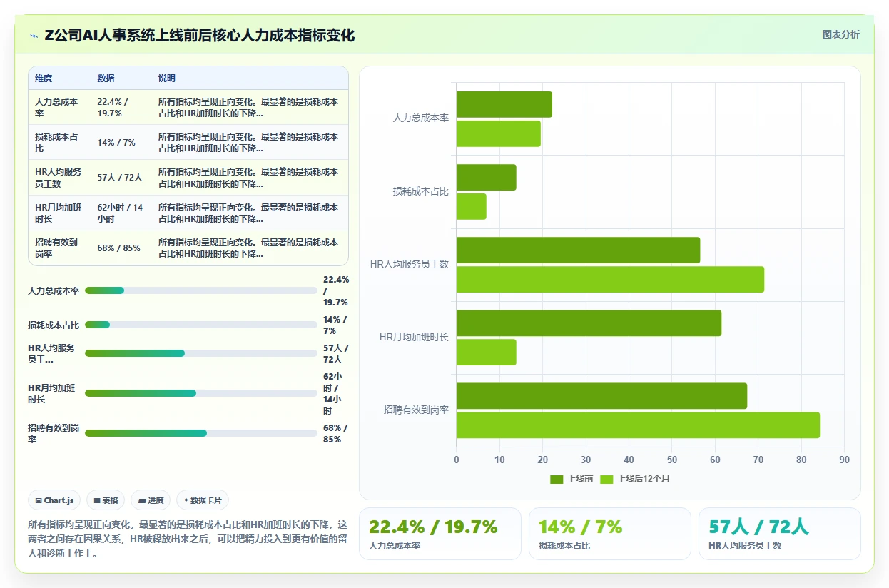Click the 57人 / 72人 table cell
Image resolution: width=889 pixels, height=588 pixels.
tap(122, 178)
